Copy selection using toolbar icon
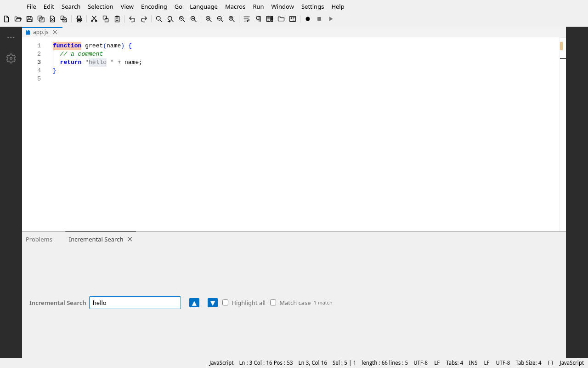The height and width of the screenshot is (368, 588). 106,19
